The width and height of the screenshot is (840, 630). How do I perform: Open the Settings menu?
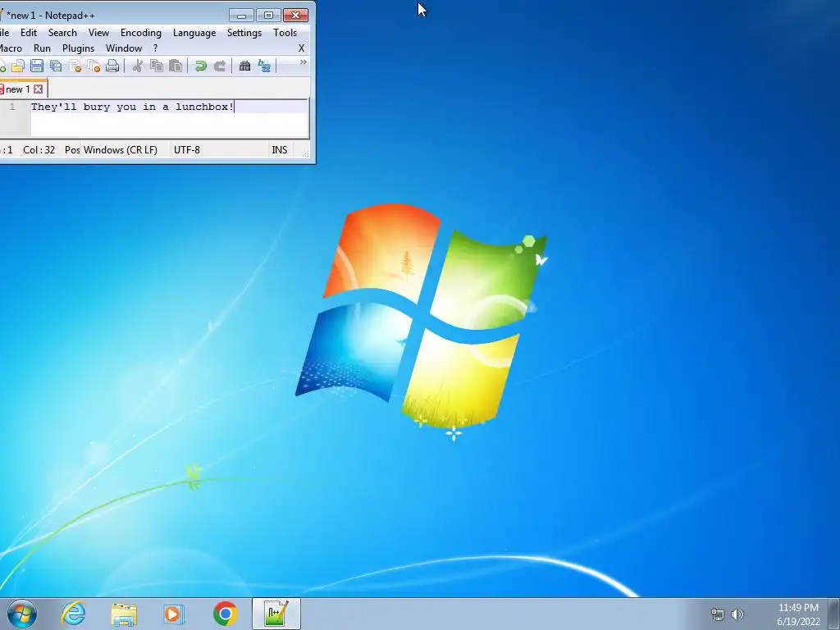[x=244, y=33]
